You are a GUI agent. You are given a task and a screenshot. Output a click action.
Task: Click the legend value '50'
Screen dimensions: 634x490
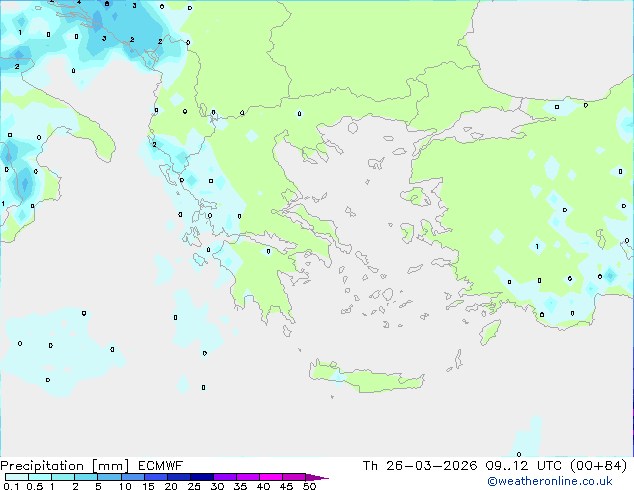(310, 486)
